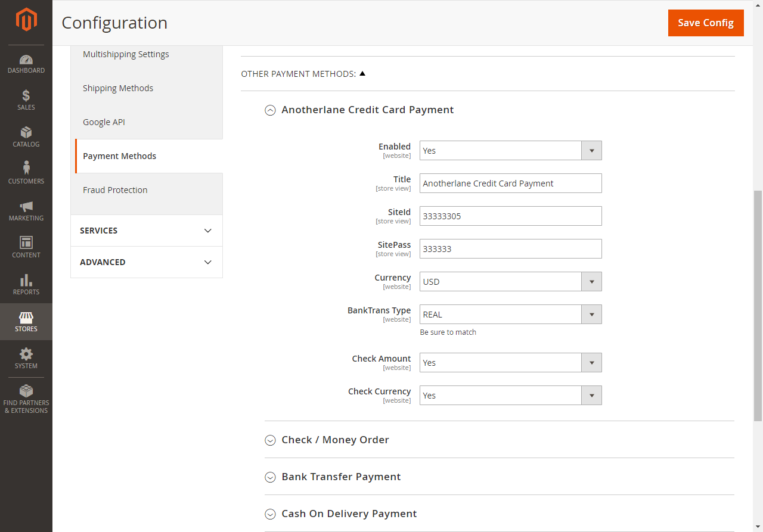Screen dimensions: 763x532
Task: Click the Magento logo icon
Action: (26, 20)
